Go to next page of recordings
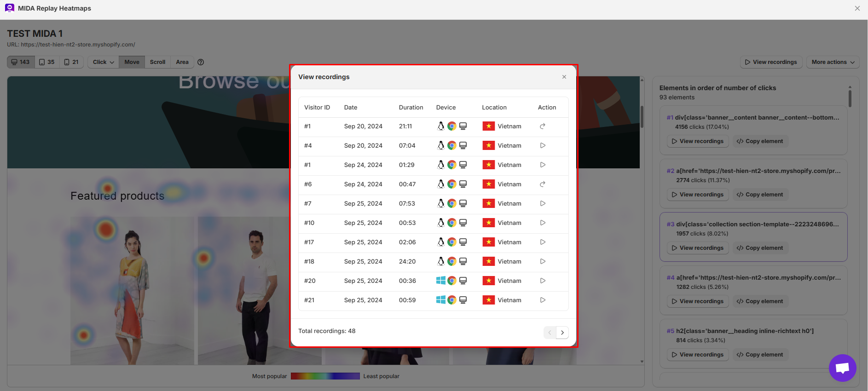This screenshot has width=868, height=391. (562, 333)
